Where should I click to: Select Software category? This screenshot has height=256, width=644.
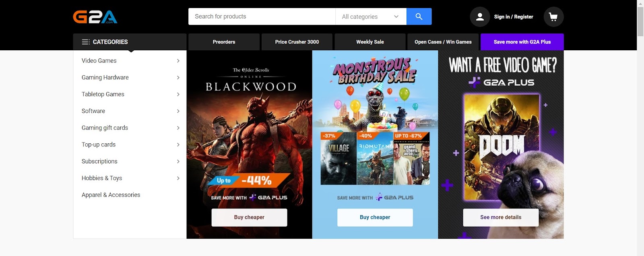(x=93, y=111)
